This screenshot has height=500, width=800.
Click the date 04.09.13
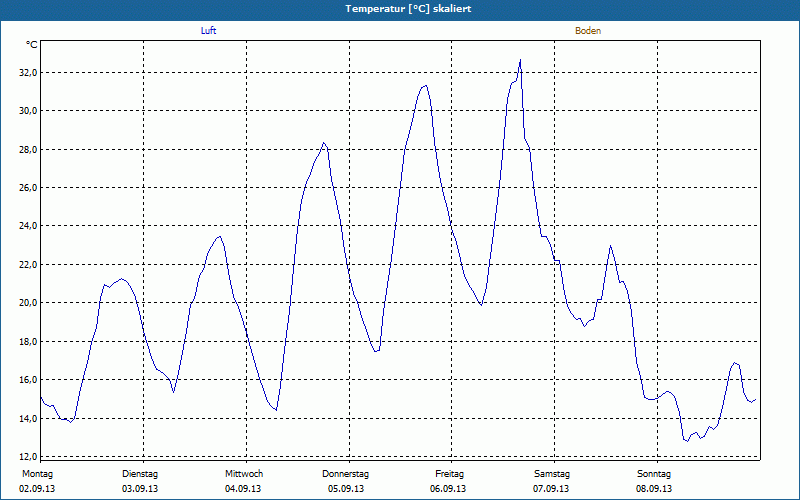[243, 489]
